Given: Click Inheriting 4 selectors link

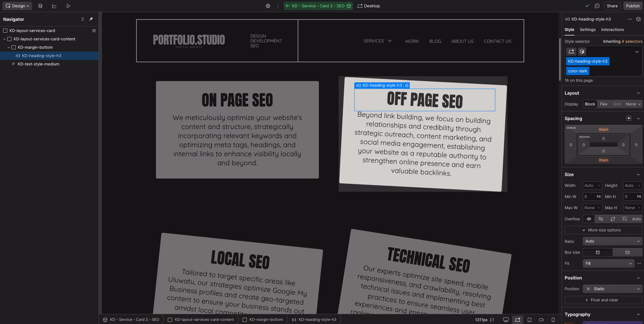Looking at the screenshot, I should click(x=623, y=41).
